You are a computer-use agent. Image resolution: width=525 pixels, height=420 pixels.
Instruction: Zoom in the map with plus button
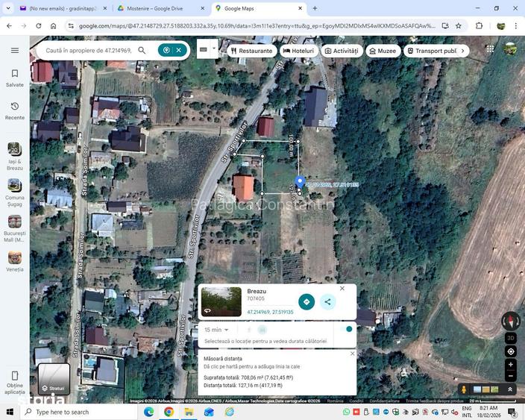(x=510, y=365)
